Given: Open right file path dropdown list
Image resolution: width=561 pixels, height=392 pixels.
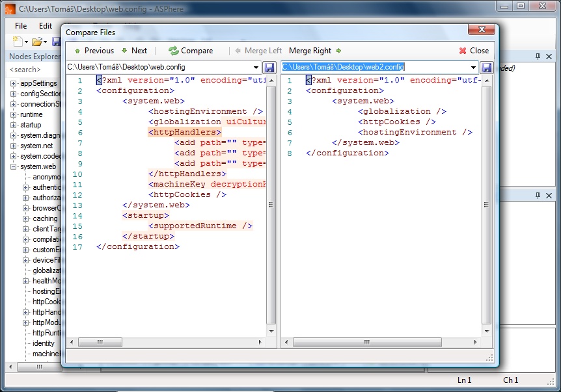Looking at the screenshot, I should 473,67.
